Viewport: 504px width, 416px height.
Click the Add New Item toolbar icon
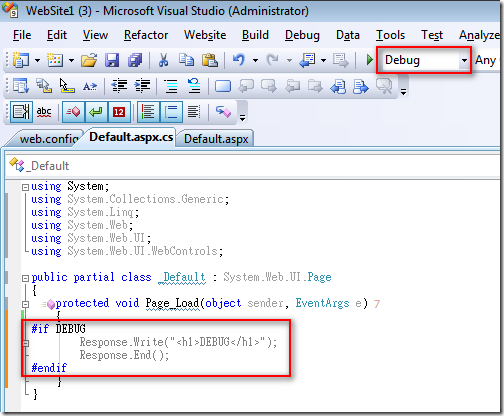click(55, 60)
